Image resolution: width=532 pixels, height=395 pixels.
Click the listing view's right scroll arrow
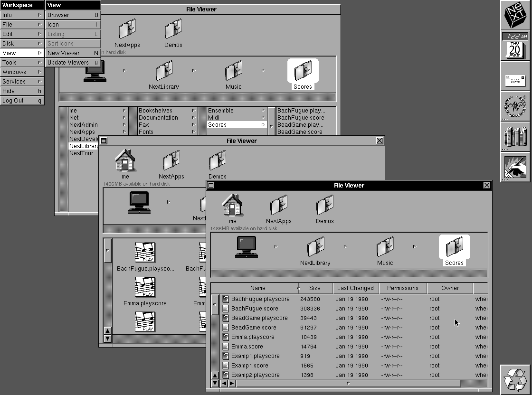[232, 384]
